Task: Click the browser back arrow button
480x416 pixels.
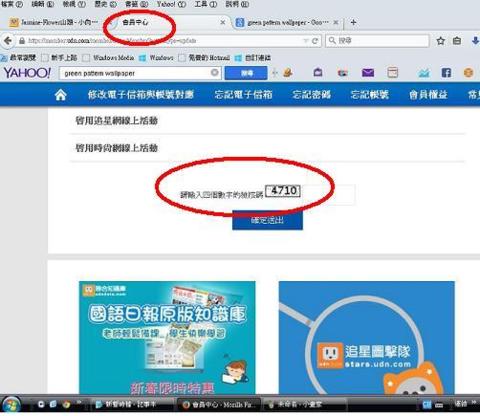Action: 7,41
